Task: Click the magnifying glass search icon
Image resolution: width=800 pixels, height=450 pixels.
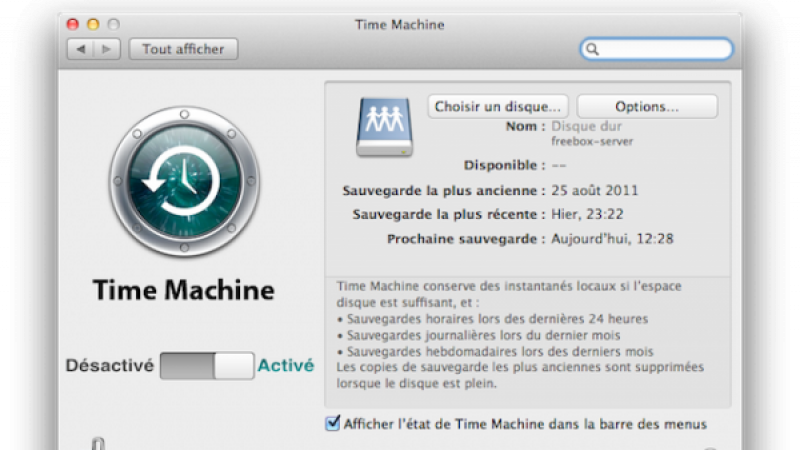Action: (592, 49)
